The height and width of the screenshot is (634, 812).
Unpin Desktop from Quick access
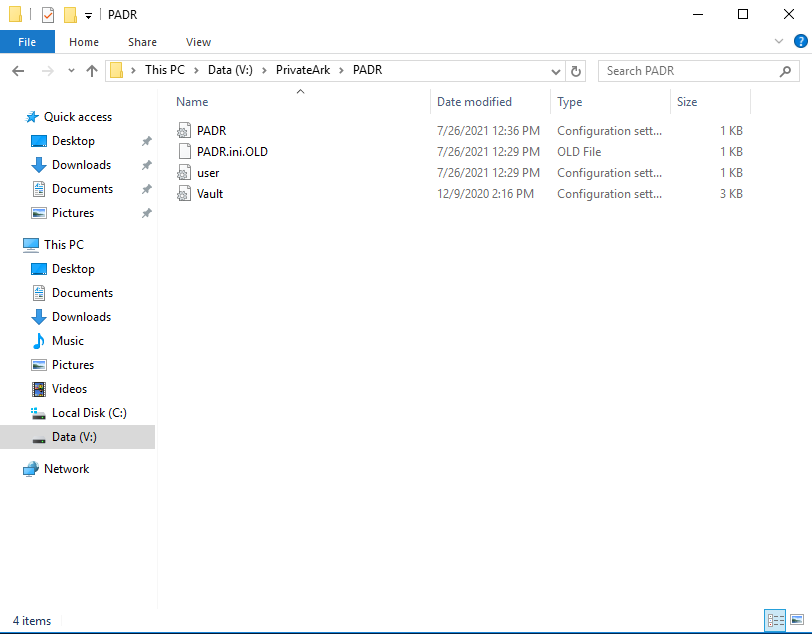tap(146, 141)
